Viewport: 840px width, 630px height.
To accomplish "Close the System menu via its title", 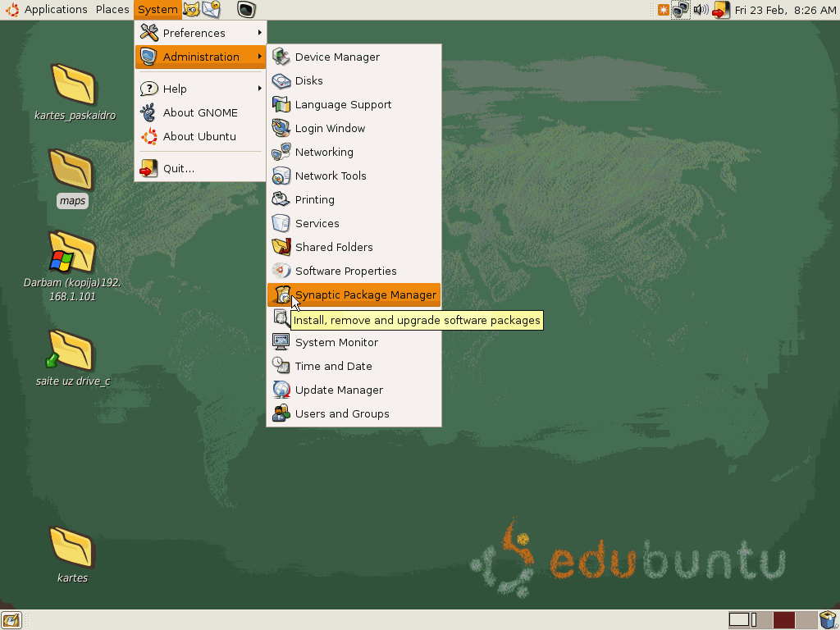I will click(157, 10).
